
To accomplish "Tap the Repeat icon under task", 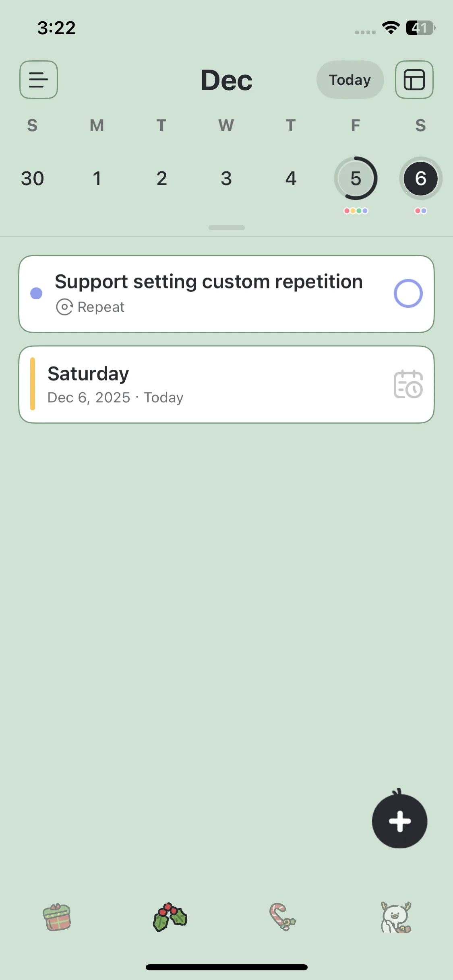I will tap(64, 307).
